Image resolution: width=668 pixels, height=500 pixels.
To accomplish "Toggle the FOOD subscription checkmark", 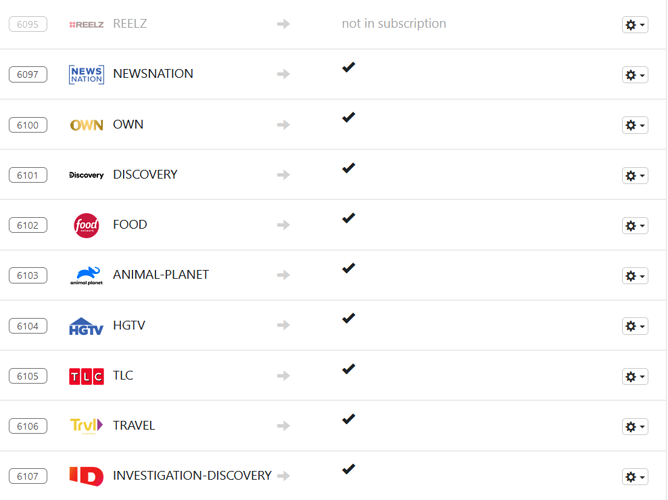I will point(348,218).
